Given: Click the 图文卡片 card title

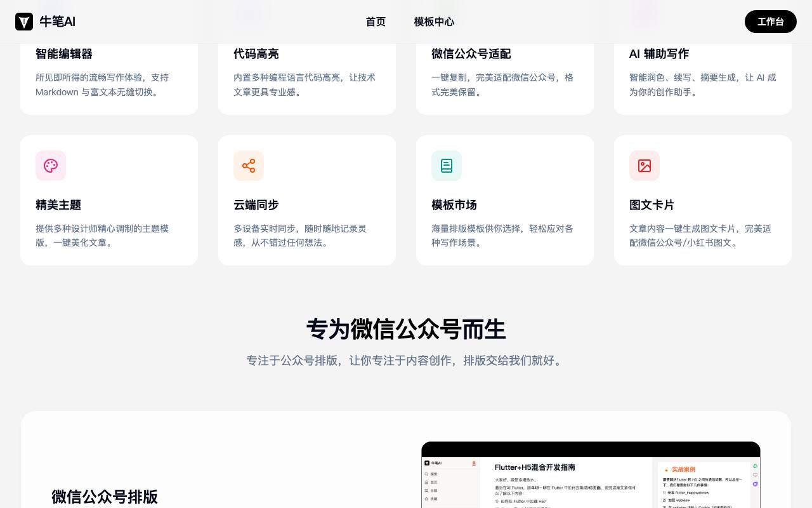Looking at the screenshot, I should tap(652, 205).
